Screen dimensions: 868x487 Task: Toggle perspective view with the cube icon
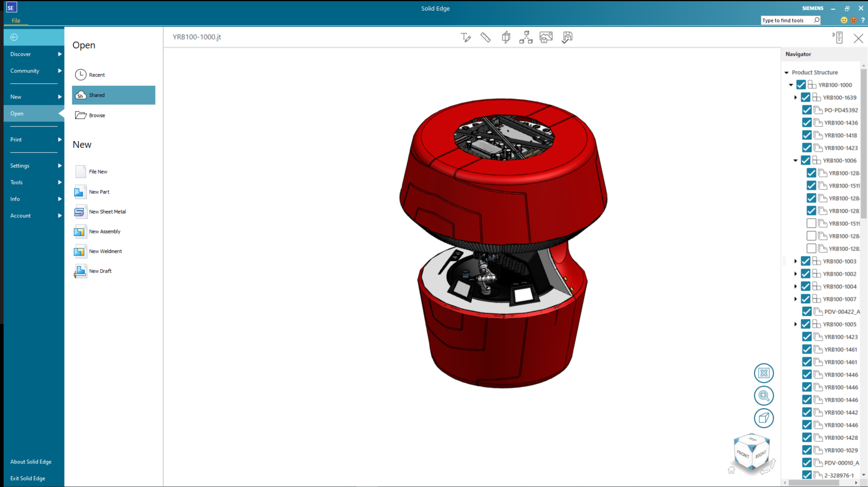tap(764, 418)
